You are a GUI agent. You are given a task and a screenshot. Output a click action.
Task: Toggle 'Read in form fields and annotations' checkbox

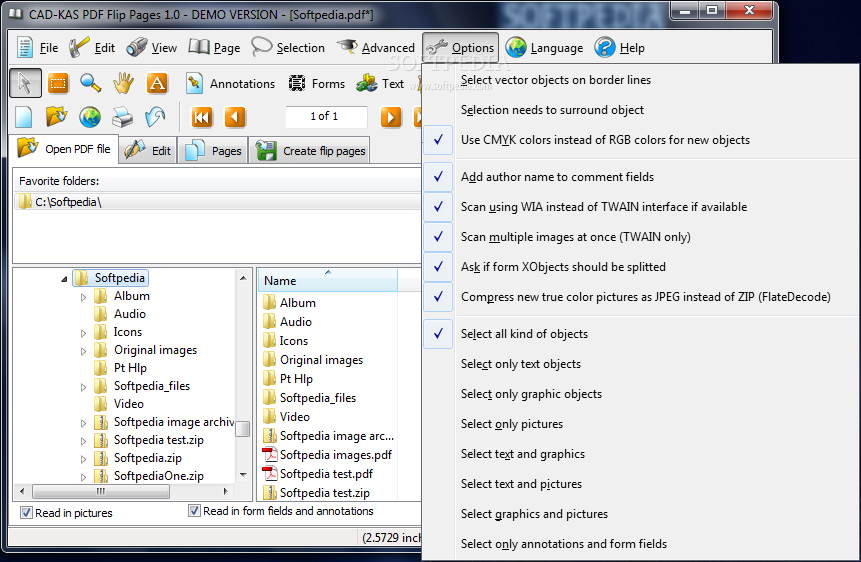(x=194, y=511)
